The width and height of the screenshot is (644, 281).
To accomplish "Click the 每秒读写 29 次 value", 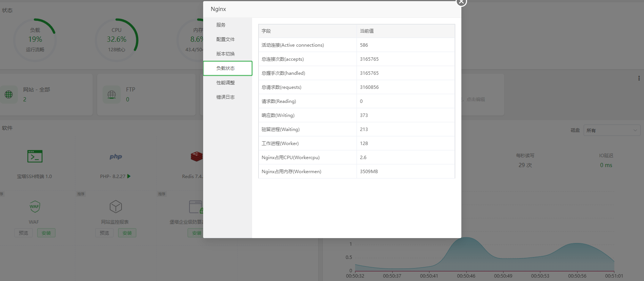I will coord(525,165).
